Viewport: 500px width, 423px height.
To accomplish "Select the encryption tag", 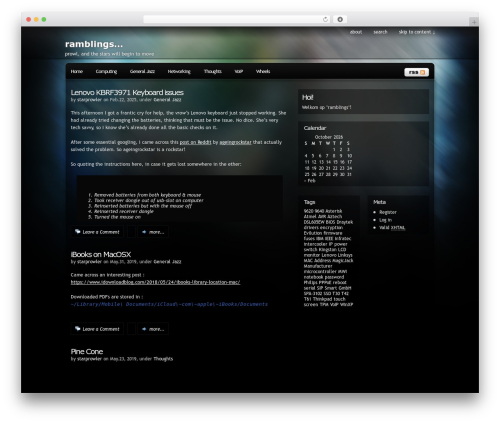I will (x=331, y=227).
